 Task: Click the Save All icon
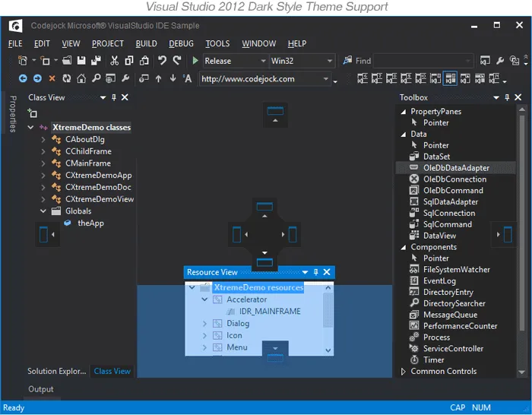point(96,61)
